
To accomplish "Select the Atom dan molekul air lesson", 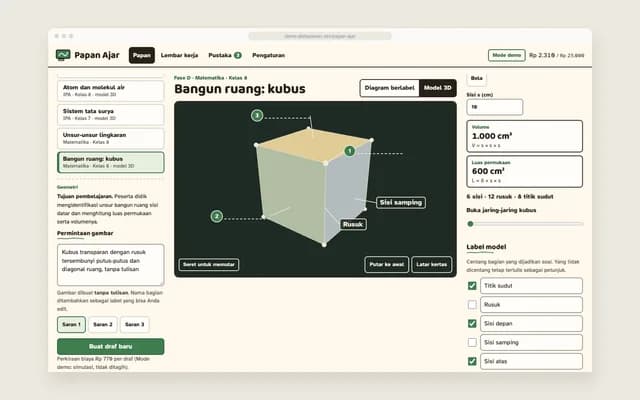I will (111, 91).
